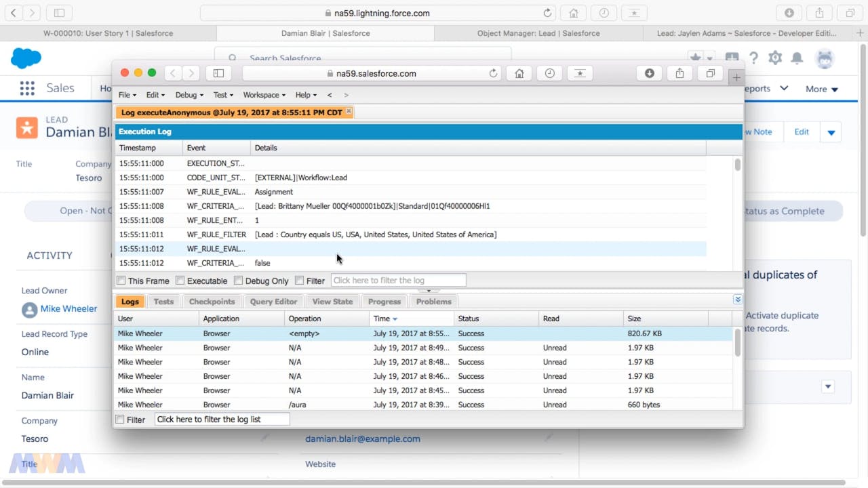868x488 pixels.
Task: Collapse the bottom panel with double-arrow icon
Action: (x=738, y=300)
